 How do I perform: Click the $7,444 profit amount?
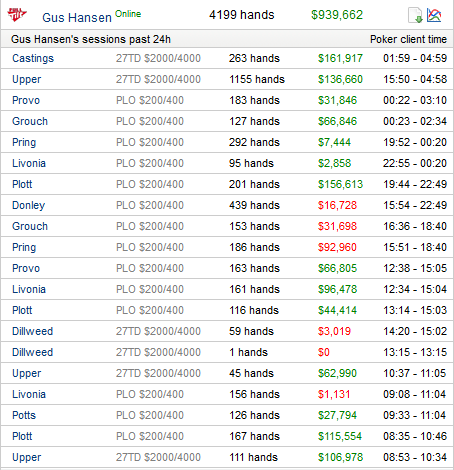(334, 142)
